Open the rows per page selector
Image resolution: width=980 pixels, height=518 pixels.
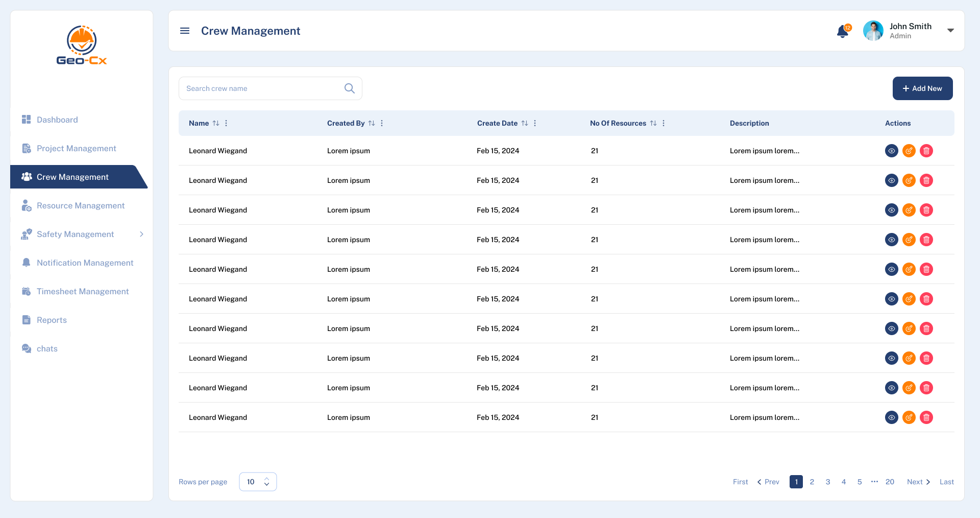258,482
